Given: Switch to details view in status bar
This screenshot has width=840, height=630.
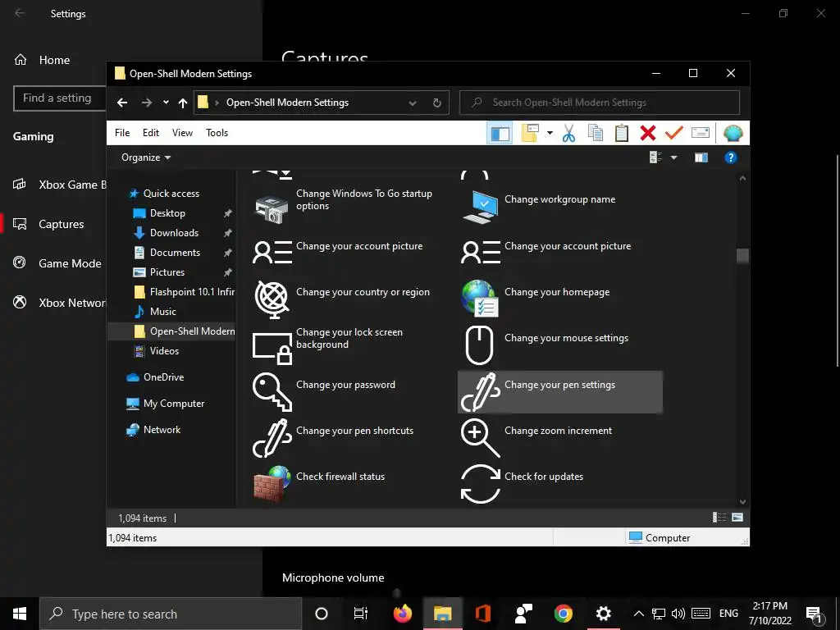Looking at the screenshot, I should pyautogui.click(x=719, y=518).
